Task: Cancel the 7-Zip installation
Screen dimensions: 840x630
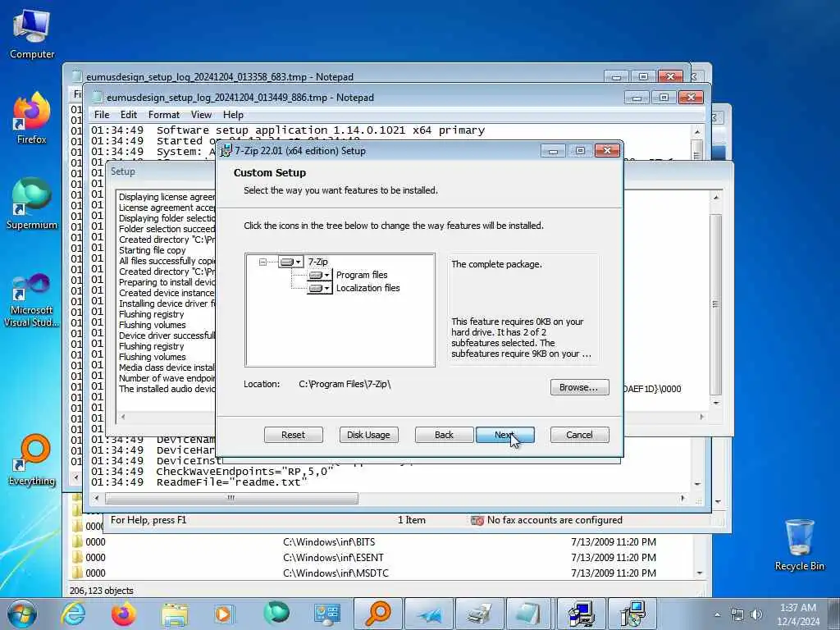Action: pyautogui.click(x=579, y=435)
